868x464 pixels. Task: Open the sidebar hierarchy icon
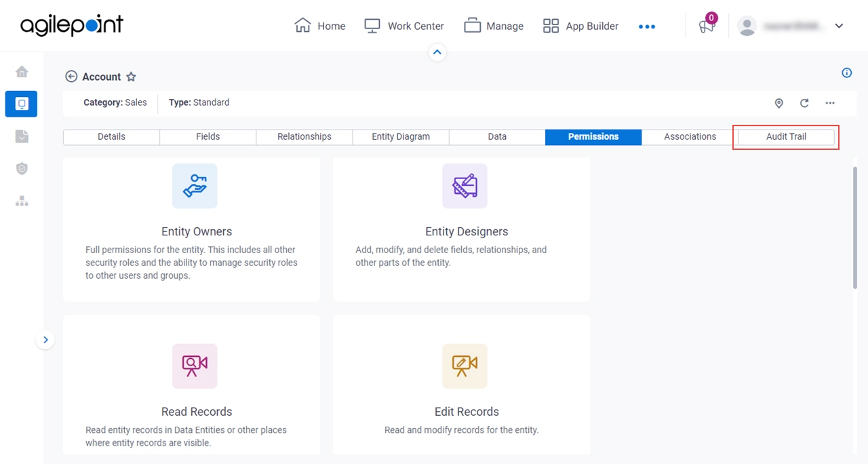(x=22, y=201)
